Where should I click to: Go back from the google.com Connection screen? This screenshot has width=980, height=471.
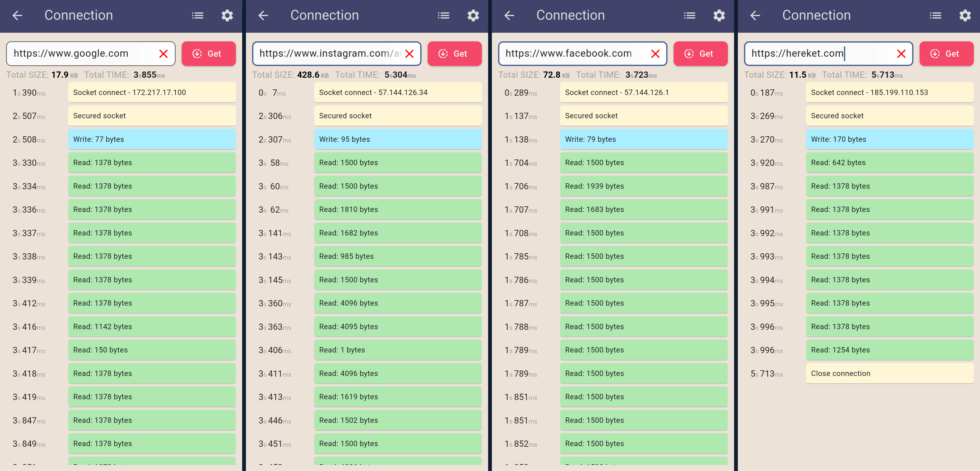pyautogui.click(x=17, y=16)
